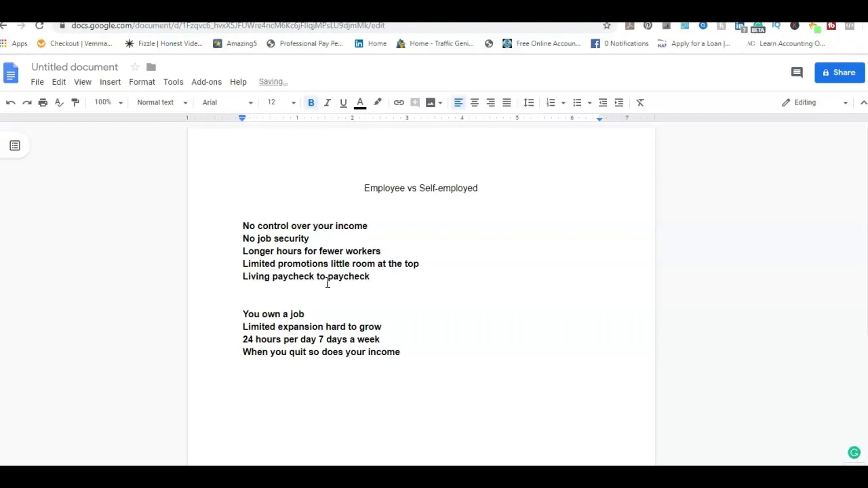
Task: Show the document outline
Action: click(x=14, y=146)
